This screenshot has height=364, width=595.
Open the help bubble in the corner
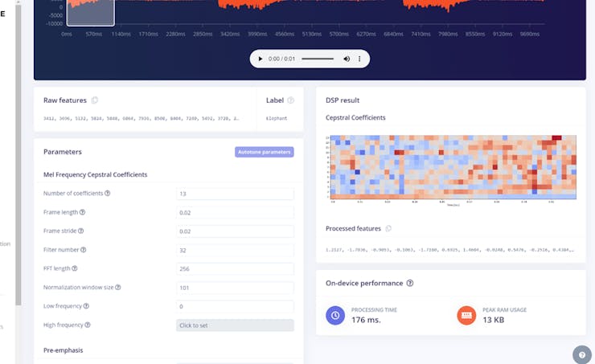[x=582, y=355]
